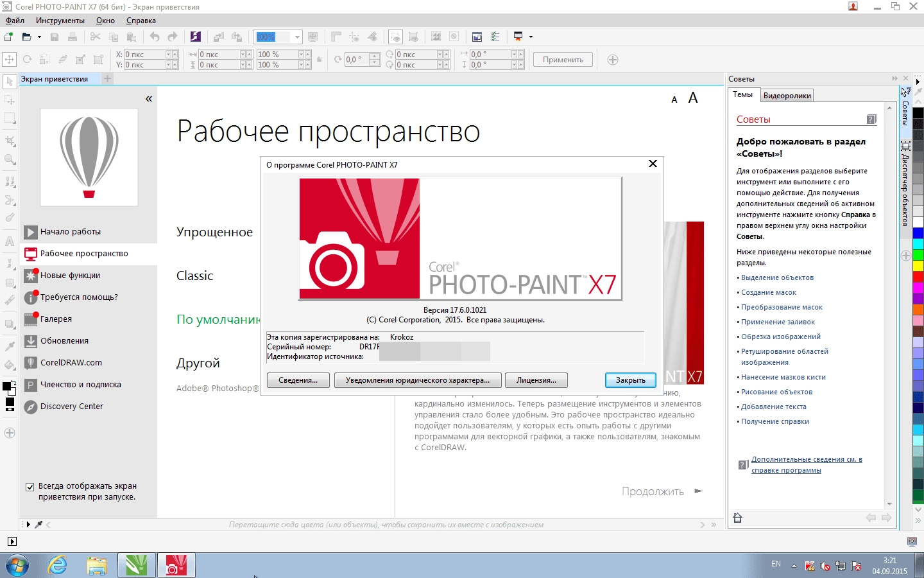Open File Explorer from the taskbar

pyautogui.click(x=97, y=566)
